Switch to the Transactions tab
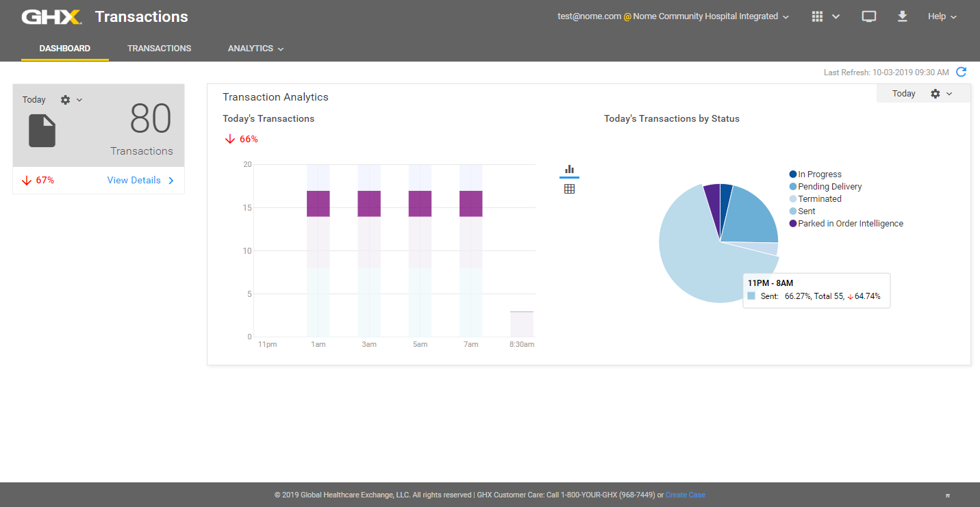This screenshot has width=980, height=507. coord(159,49)
